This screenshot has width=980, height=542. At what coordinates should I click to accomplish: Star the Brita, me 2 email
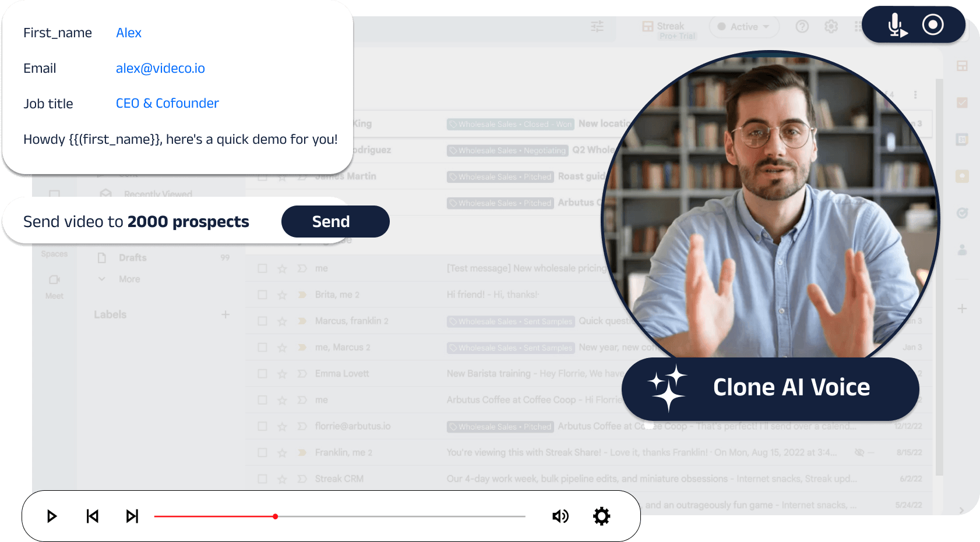(282, 295)
